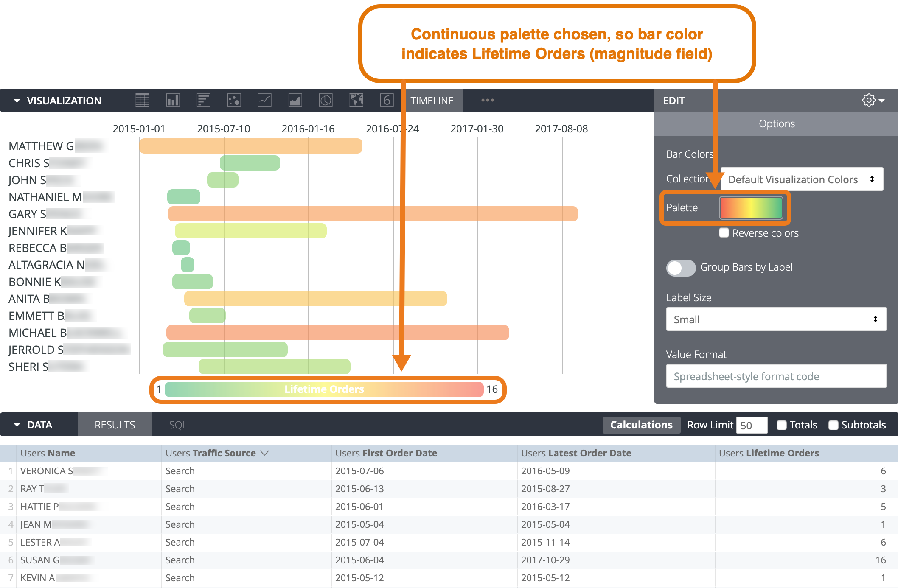
Task: Choose the pie chart visualization icon
Action: 326,101
